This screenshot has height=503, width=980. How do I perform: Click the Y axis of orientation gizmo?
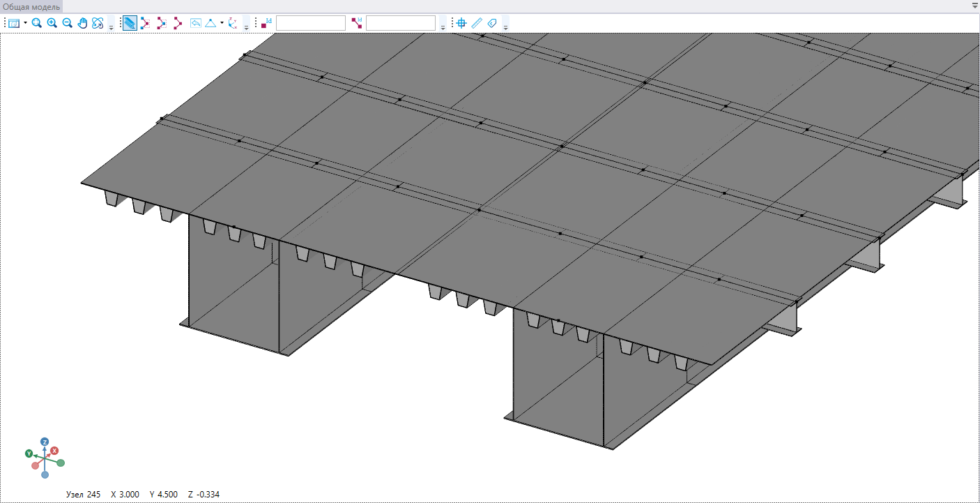coord(29,453)
